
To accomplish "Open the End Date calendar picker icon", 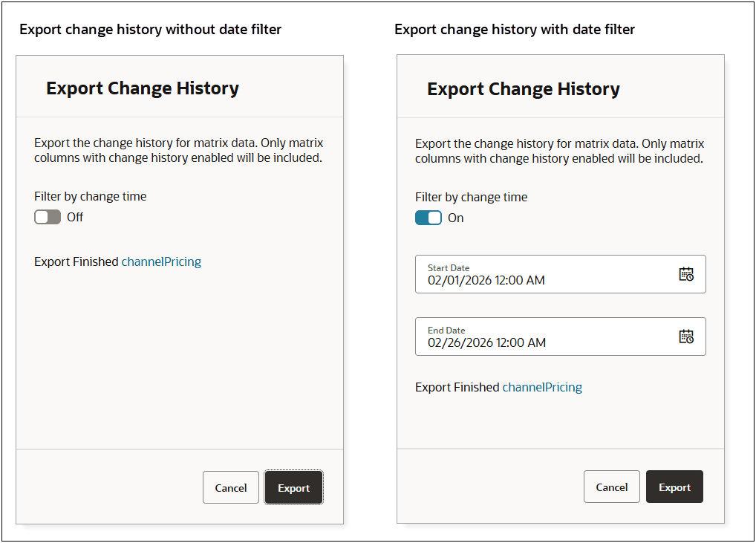I will tap(687, 336).
